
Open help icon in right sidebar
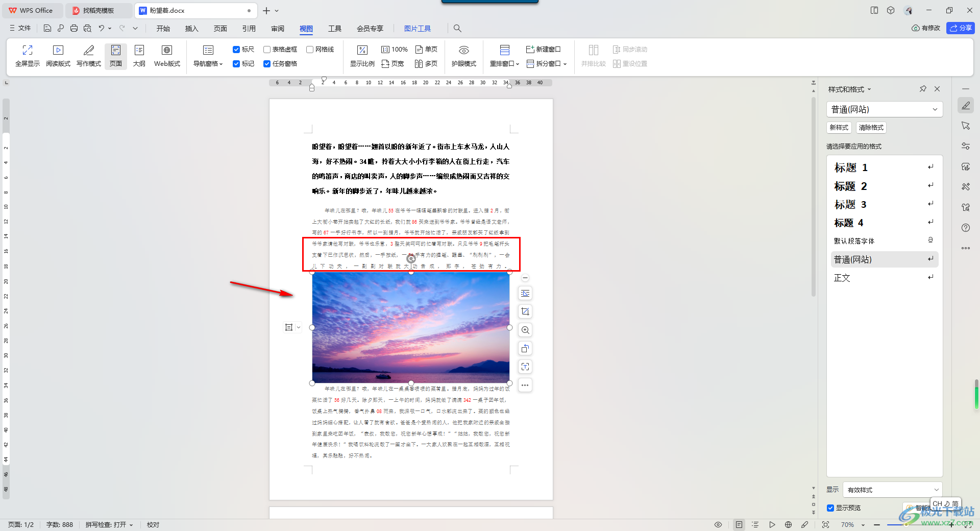[966, 228]
